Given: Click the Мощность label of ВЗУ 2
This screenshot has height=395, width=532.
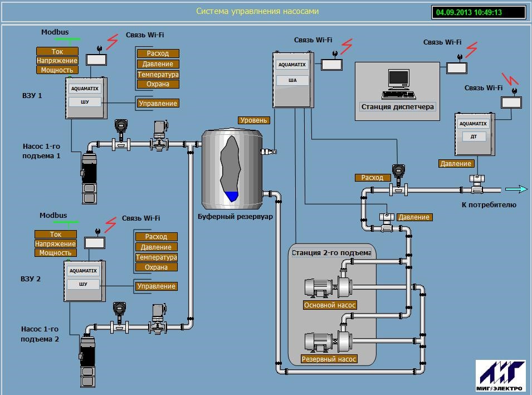Looking at the screenshot, I should point(55,253).
